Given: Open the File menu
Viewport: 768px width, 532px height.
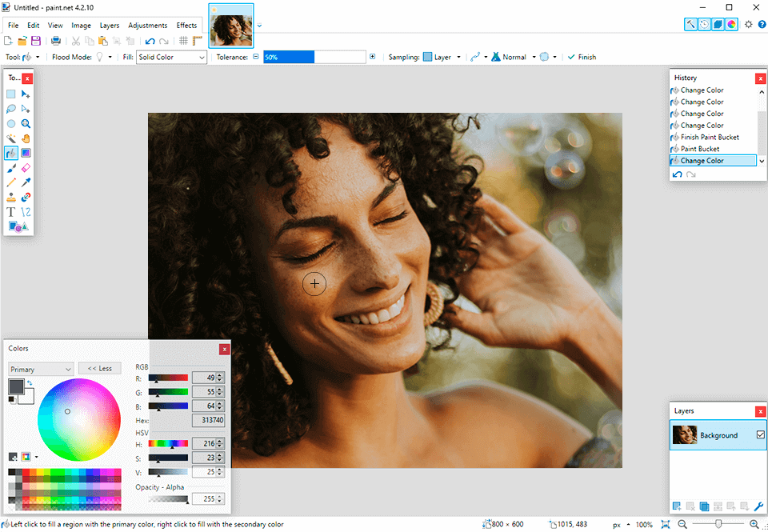Looking at the screenshot, I should [x=14, y=26].
